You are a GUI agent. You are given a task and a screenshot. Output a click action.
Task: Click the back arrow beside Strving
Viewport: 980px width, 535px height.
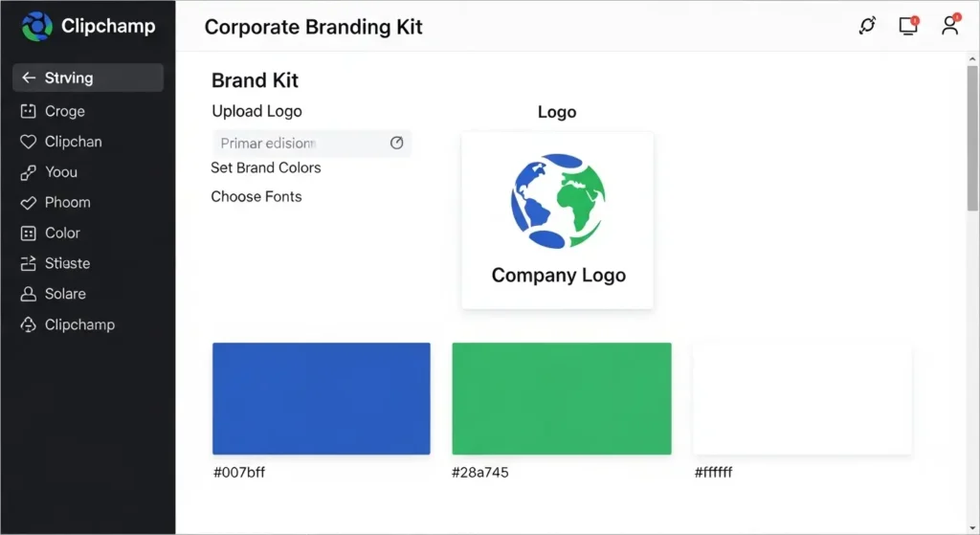click(x=29, y=78)
